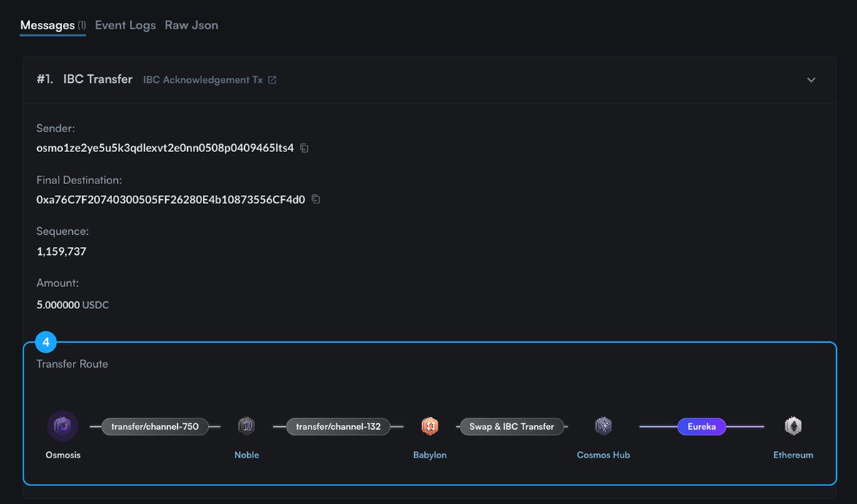
Task: Click the Osmosis label text
Action: click(x=63, y=455)
